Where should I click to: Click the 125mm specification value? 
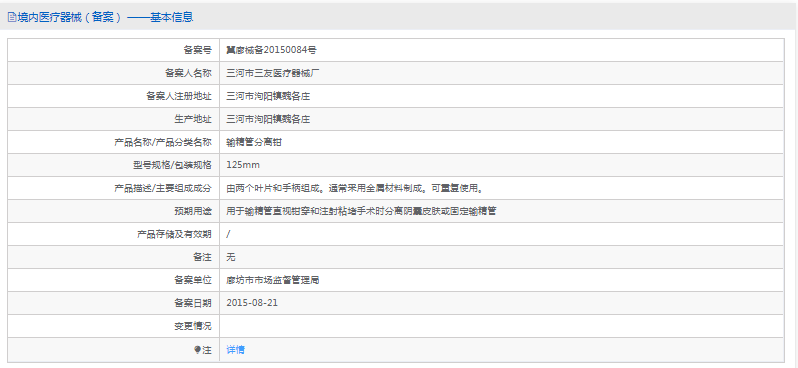(243, 165)
